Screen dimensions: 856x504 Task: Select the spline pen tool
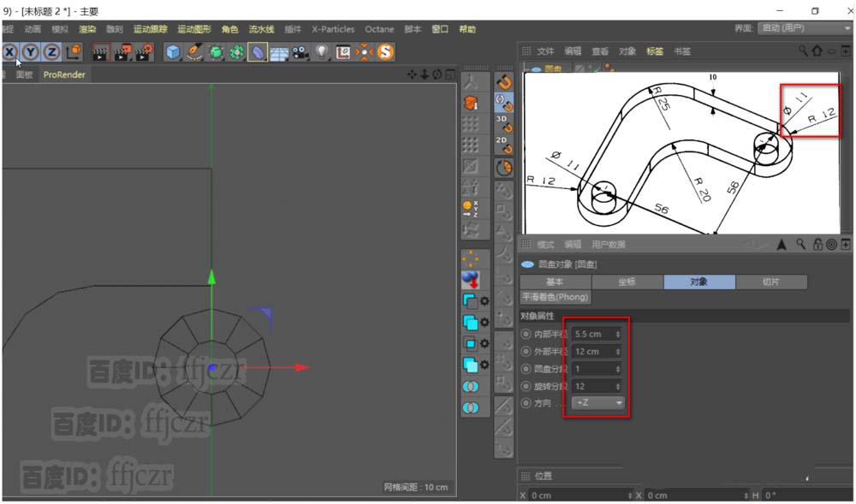(193, 52)
